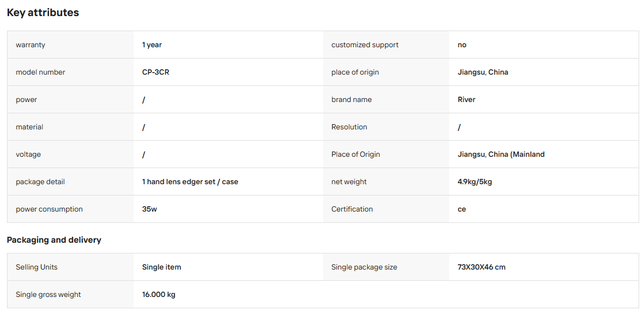Select the brand name River
Viewport: 644px width, 319px height.
pyautogui.click(x=466, y=99)
